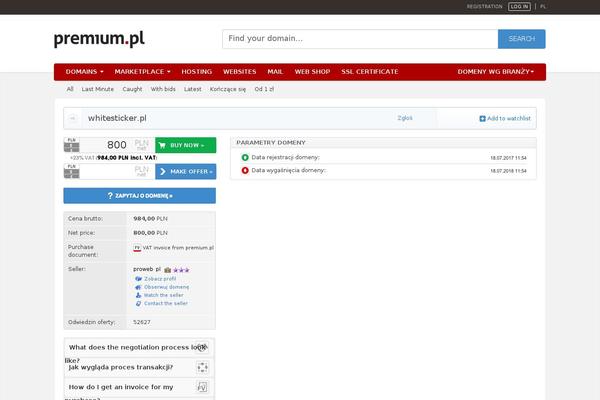This screenshot has height=400, width=600.
Task: Click the ZAPYTAJ O DOMENĘ button
Action: pyautogui.click(x=140, y=196)
